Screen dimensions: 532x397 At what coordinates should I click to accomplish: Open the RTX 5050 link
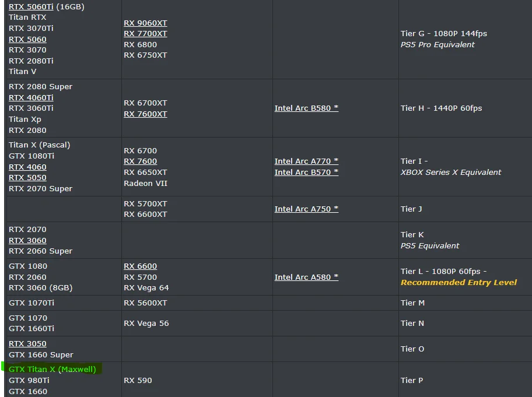(27, 178)
